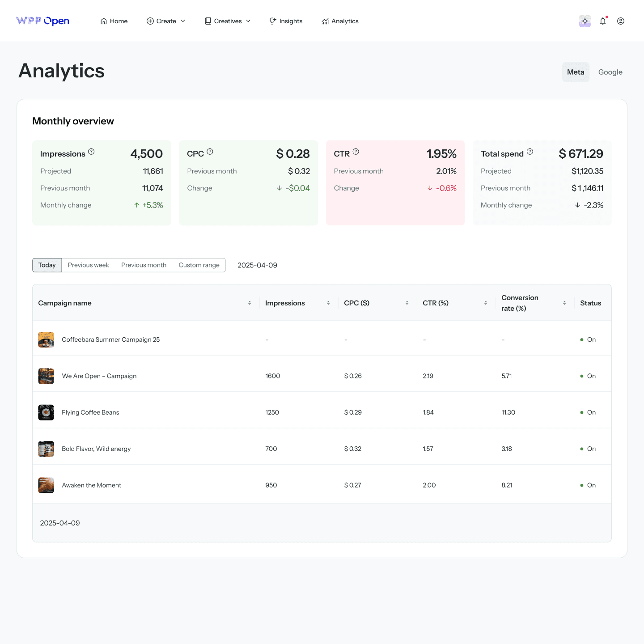Switch to the Google platform toggle
Image resolution: width=644 pixels, height=644 pixels.
[x=610, y=72]
